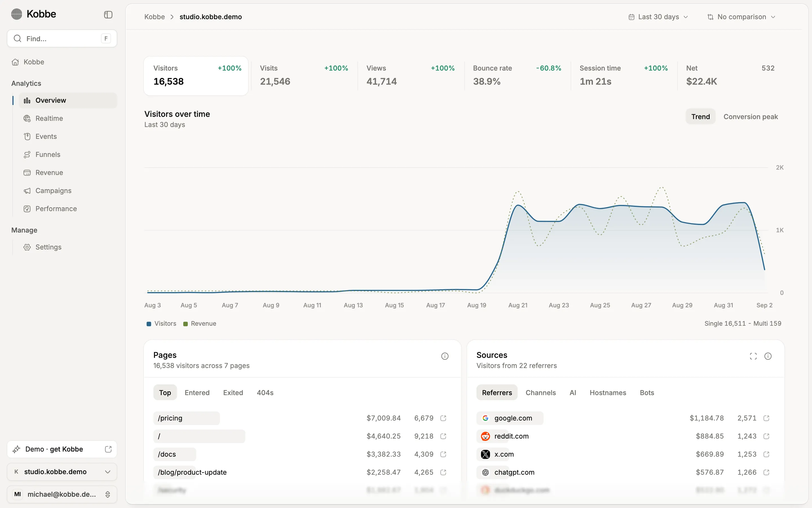Open Funnels in the sidebar
812x508 pixels.
tap(68, 155)
